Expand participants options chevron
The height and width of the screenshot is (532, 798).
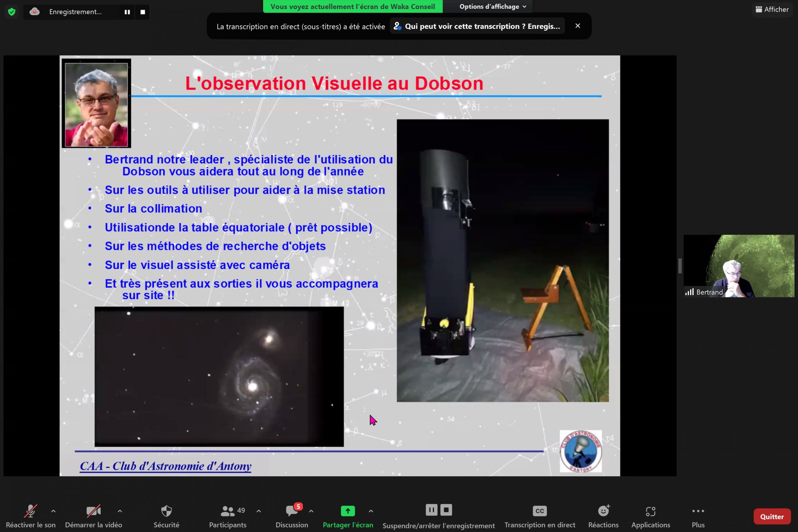258,511
